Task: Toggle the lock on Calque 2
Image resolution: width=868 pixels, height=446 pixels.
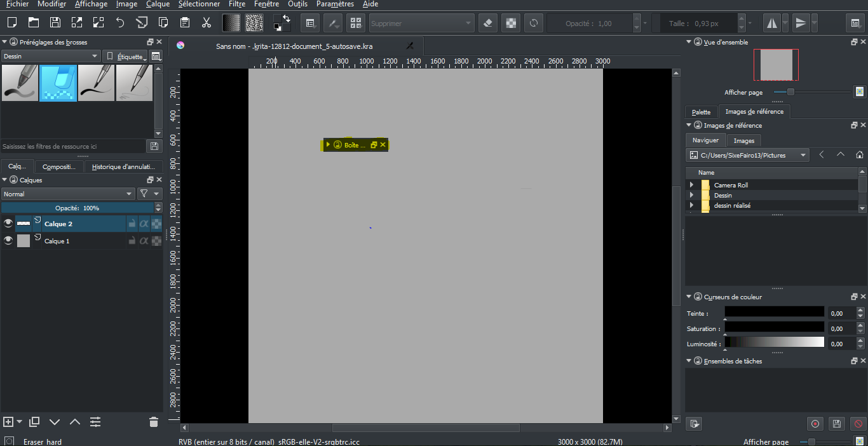Action: pos(132,223)
